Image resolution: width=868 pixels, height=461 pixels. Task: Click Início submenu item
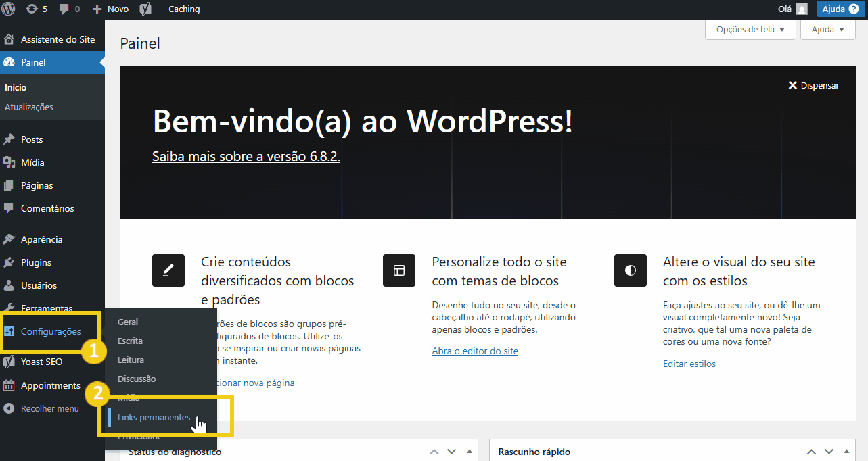(16, 88)
